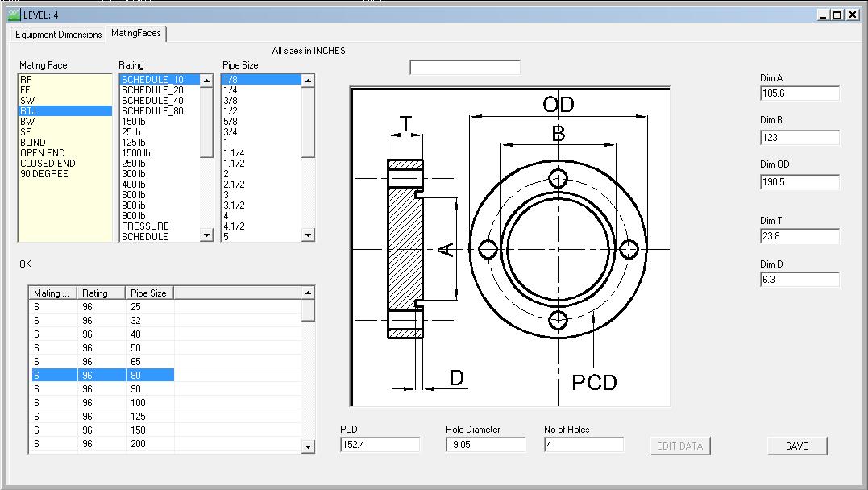This screenshot has width=868, height=490.
Task: Select 1/2 pipe size
Action: coord(261,110)
